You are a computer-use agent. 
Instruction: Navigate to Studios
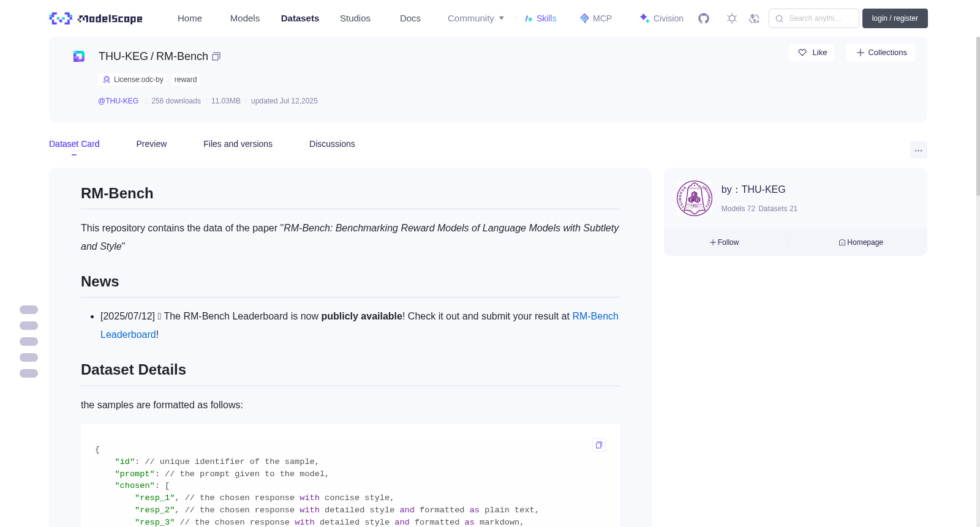point(355,18)
